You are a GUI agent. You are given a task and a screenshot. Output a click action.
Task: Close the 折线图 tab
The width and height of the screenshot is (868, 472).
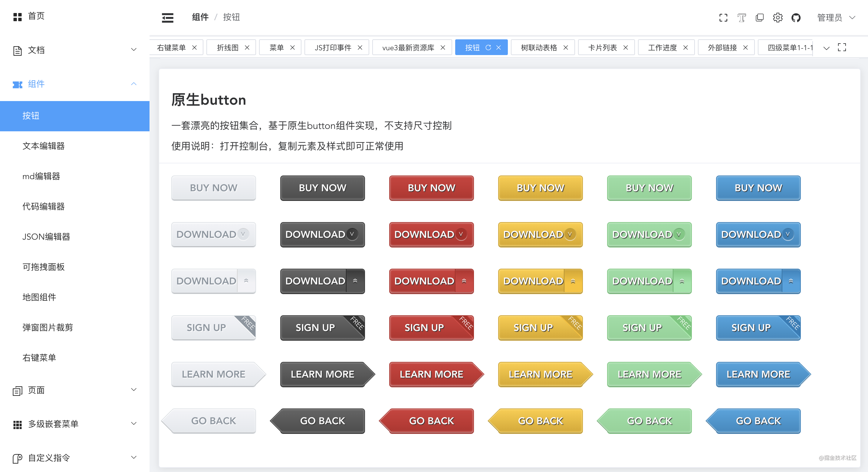[x=247, y=48]
